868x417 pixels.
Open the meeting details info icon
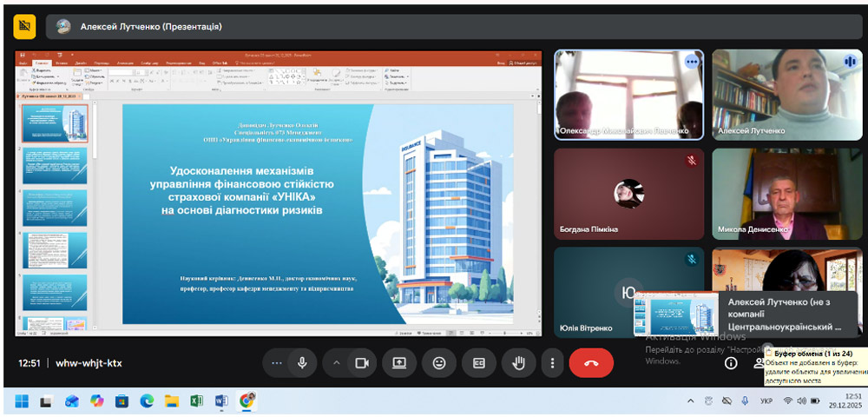coord(731,363)
